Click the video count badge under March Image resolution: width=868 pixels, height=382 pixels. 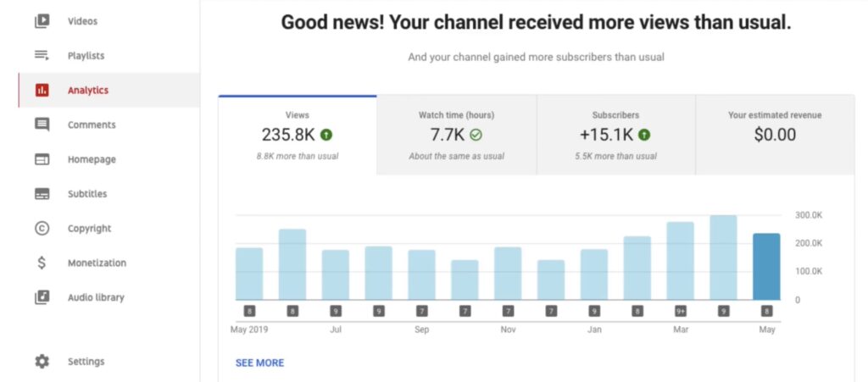pyautogui.click(x=680, y=312)
